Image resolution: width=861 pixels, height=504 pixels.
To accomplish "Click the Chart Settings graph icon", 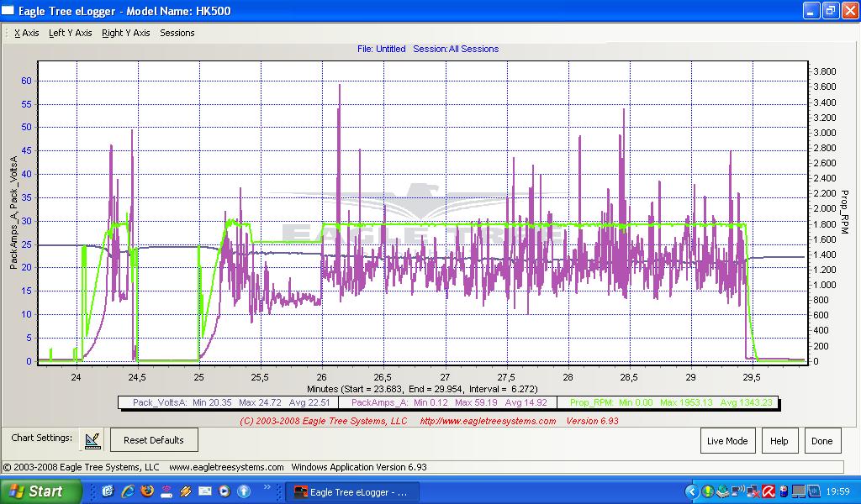I will tap(92, 439).
